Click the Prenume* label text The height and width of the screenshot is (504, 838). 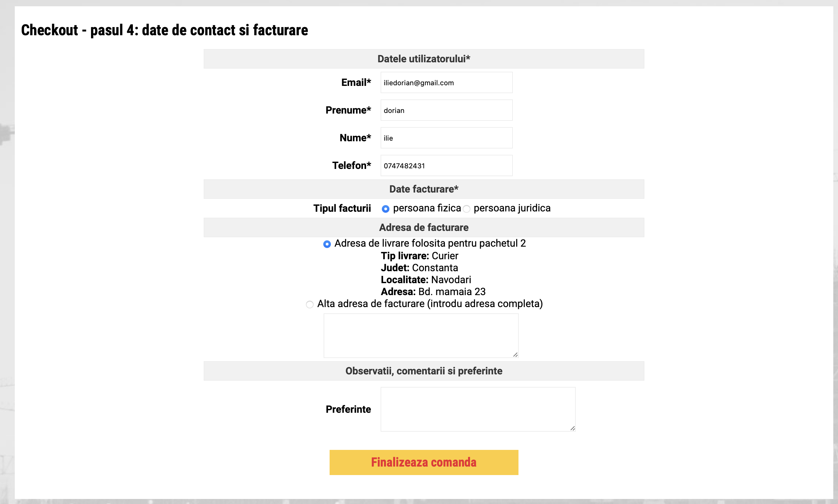click(x=348, y=110)
